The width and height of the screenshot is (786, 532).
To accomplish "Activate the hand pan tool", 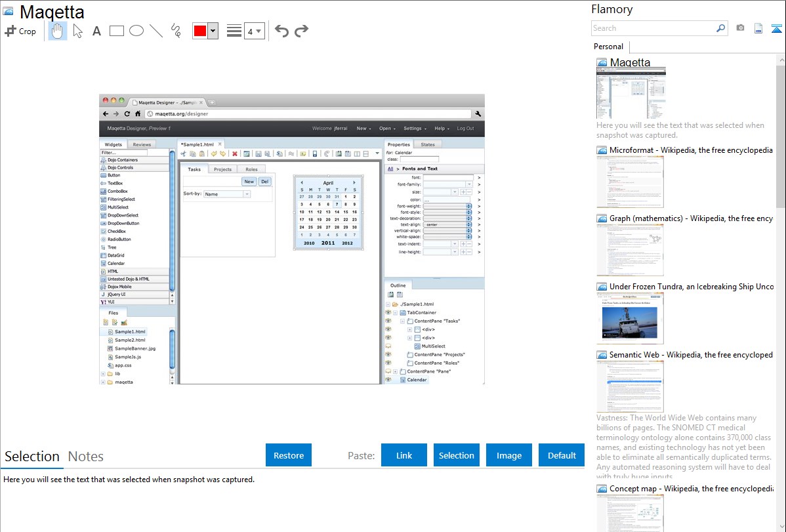I will 58,31.
